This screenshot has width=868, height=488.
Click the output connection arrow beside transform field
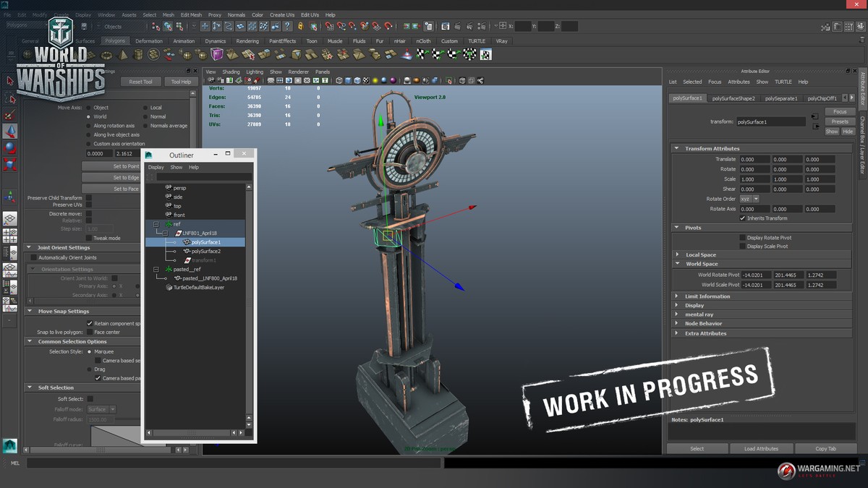click(x=814, y=125)
